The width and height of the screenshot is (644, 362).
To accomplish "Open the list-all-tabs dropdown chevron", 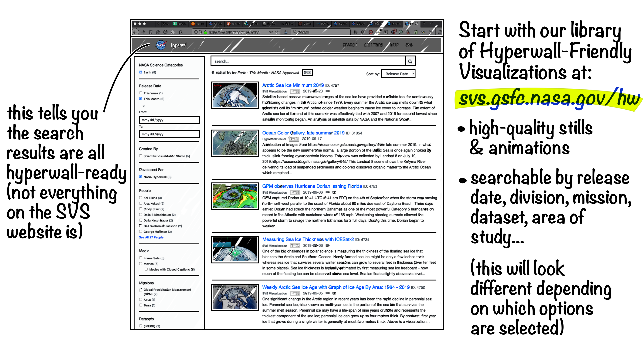I will (x=431, y=24).
